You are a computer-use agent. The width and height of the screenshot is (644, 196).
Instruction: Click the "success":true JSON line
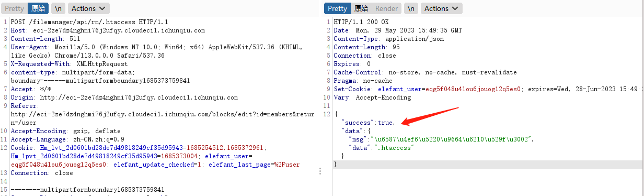[x=368, y=123]
